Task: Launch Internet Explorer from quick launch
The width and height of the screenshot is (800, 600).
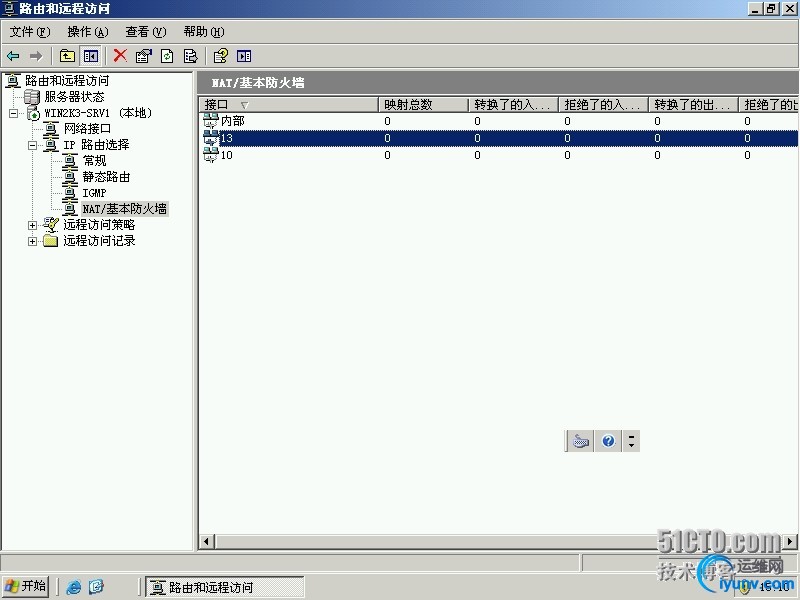Action: [x=73, y=587]
